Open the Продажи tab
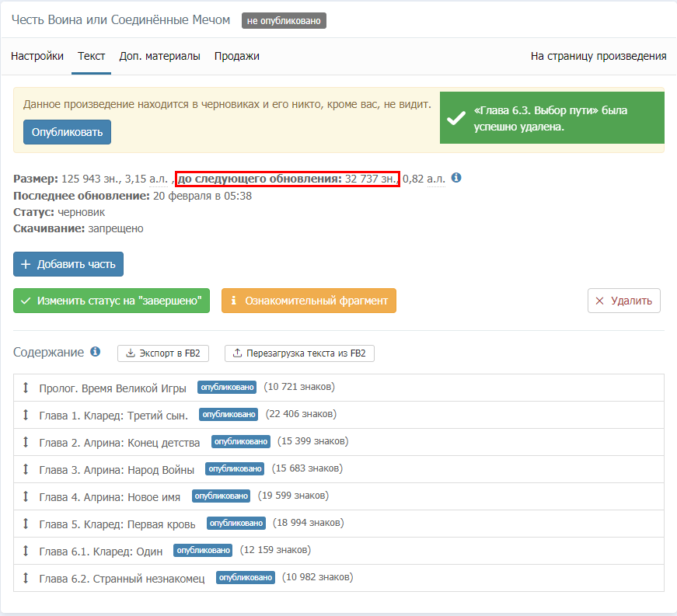The height and width of the screenshot is (616, 677). [237, 56]
